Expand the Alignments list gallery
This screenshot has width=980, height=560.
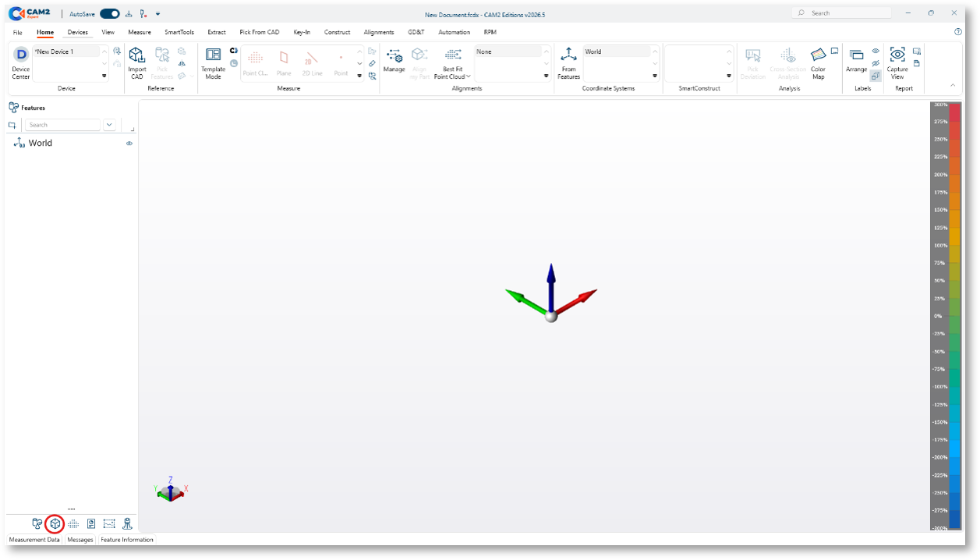pos(547,76)
